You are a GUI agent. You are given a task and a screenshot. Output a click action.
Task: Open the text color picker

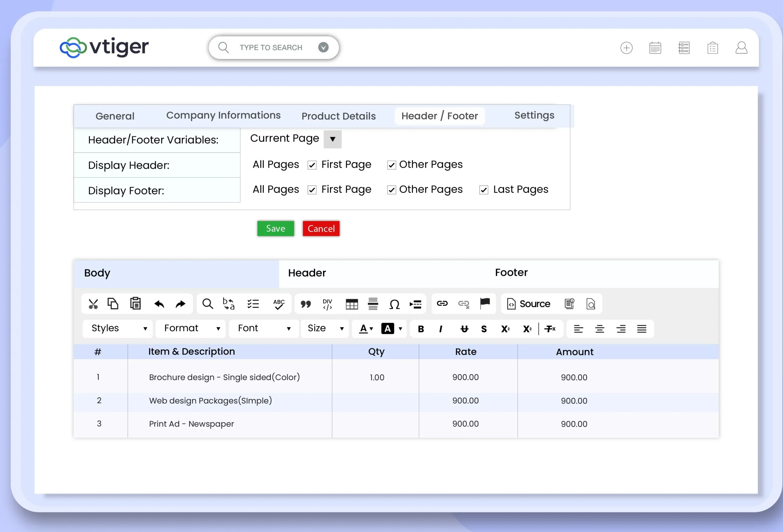366,329
